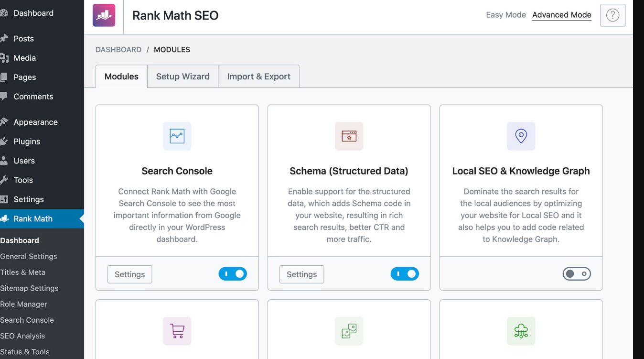This screenshot has height=359, width=644.
Task: Click the Search Console card title
Action: point(177,171)
